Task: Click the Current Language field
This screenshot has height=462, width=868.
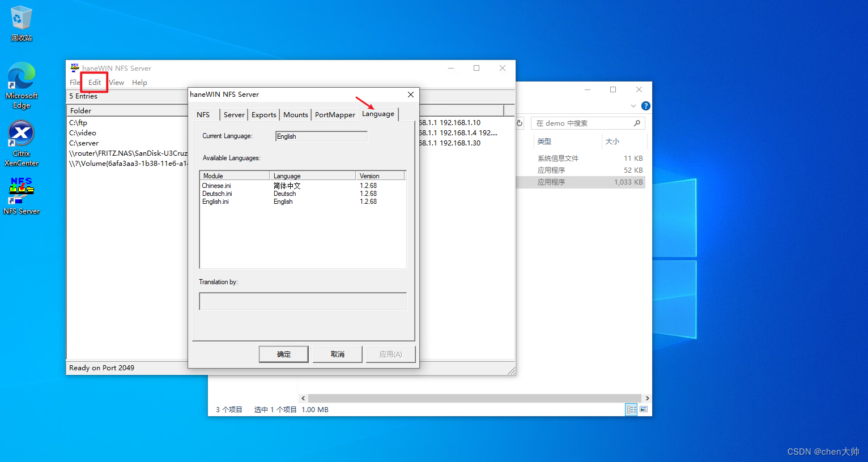Action: pyautogui.click(x=321, y=136)
